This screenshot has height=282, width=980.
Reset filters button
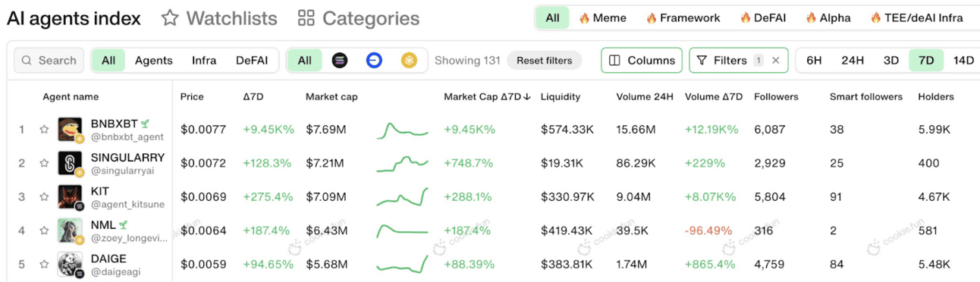(544, 61)
